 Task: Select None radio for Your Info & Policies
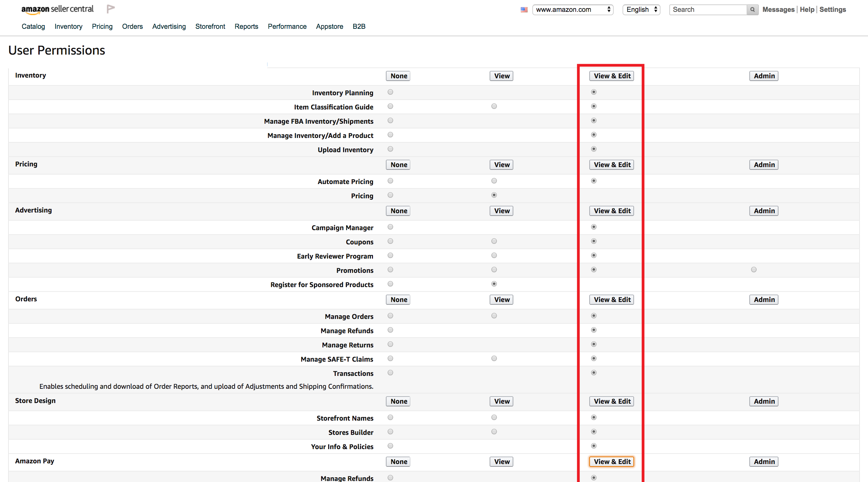click(x=390, y=446)
